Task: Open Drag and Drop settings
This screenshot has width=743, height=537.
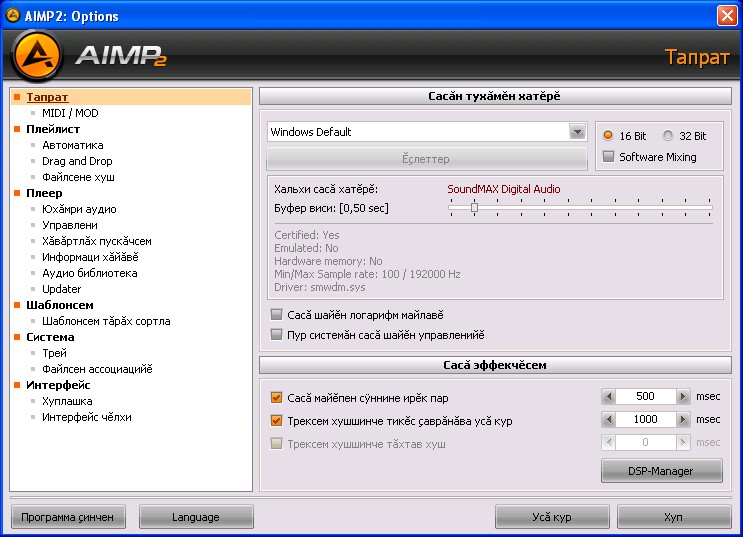Action: pyautogui.click(x=77, y=161)
